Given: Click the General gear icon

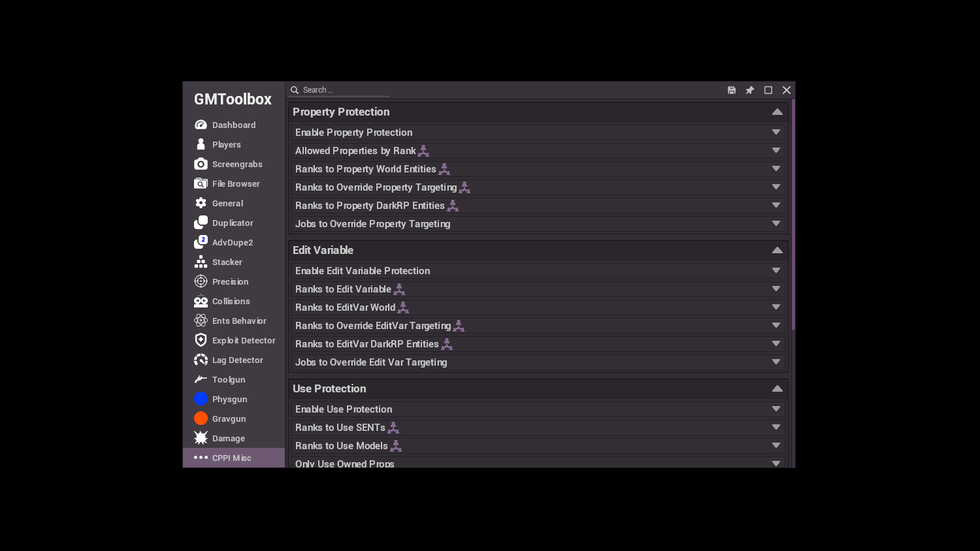Looking at the screenshot, I should click(201, 203).
